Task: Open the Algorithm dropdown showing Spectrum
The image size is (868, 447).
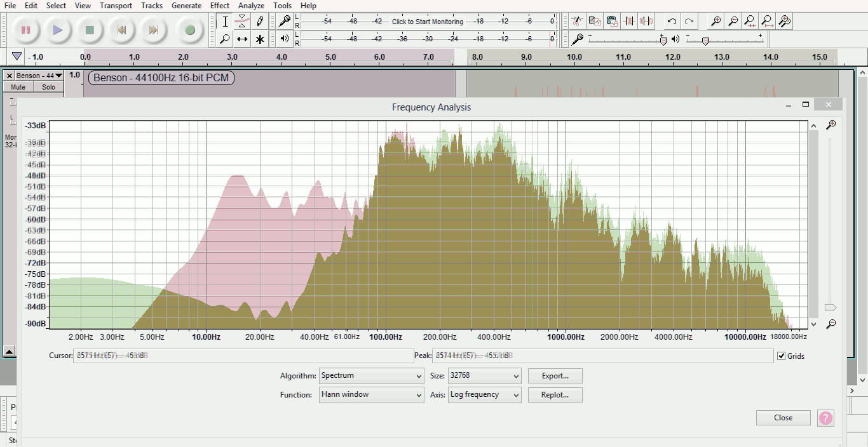Action: 371,376
